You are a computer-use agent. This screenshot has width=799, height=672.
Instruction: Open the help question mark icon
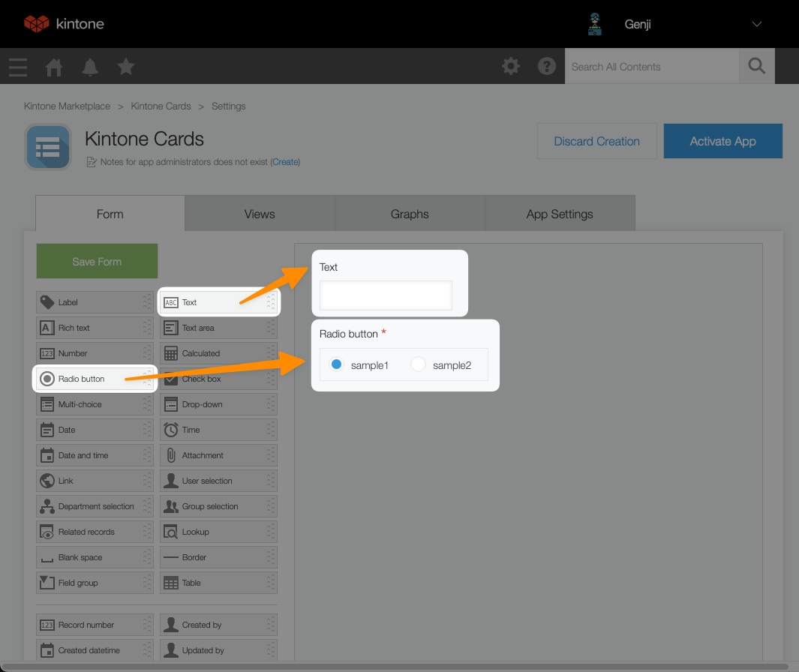547,66
